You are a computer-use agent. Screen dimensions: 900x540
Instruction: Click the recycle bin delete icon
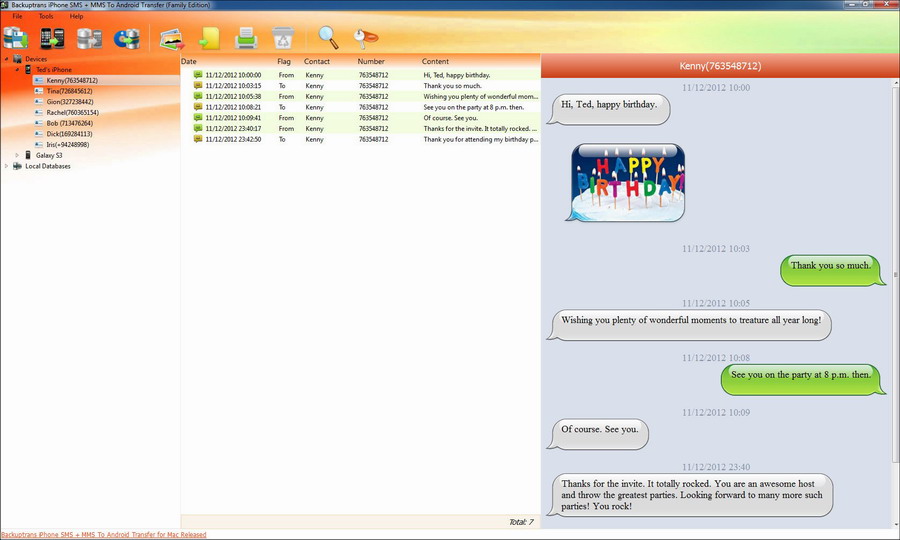coord(282,38)
